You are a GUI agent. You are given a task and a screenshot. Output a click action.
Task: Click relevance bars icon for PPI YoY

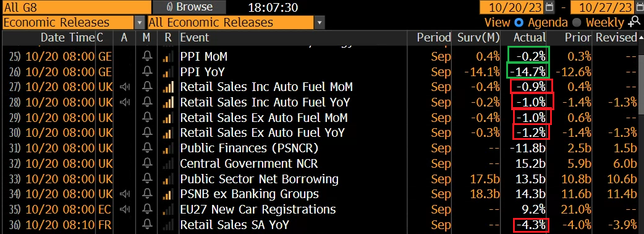(168, 72)
